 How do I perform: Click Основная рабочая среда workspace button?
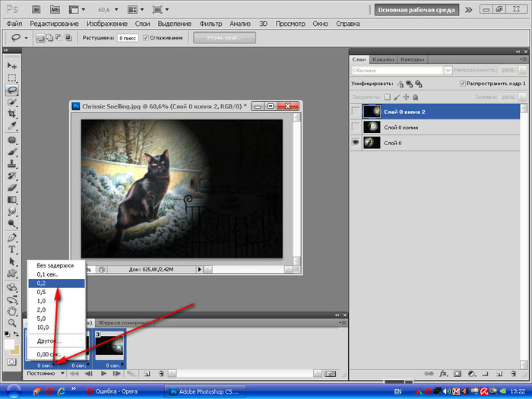pos(416,10)
